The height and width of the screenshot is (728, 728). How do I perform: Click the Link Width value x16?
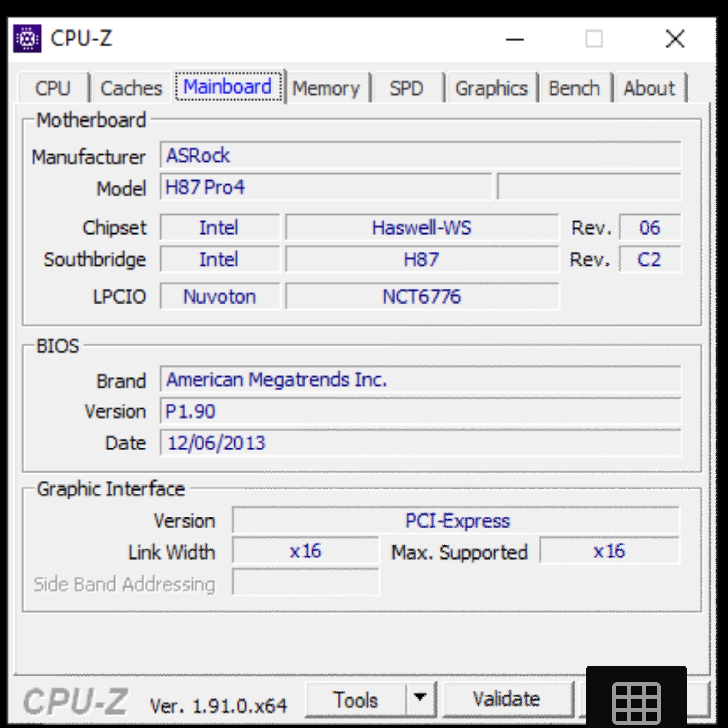306,551
